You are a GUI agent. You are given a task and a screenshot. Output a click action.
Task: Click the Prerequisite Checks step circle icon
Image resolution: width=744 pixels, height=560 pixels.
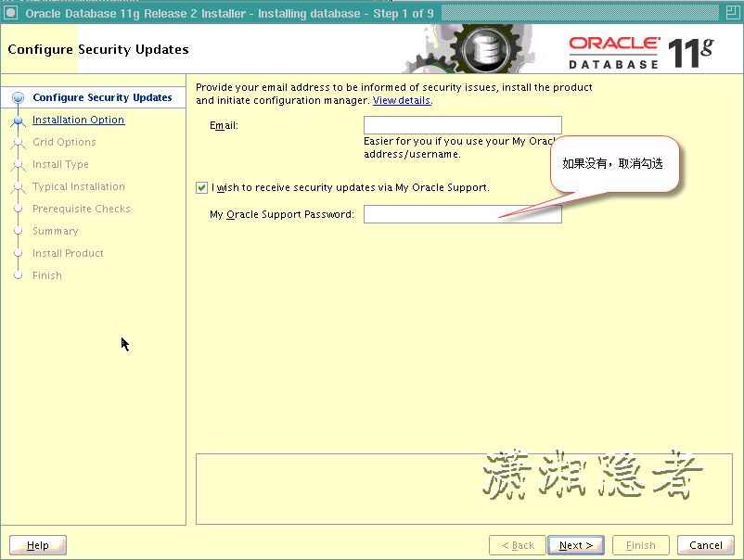(19, 209)
